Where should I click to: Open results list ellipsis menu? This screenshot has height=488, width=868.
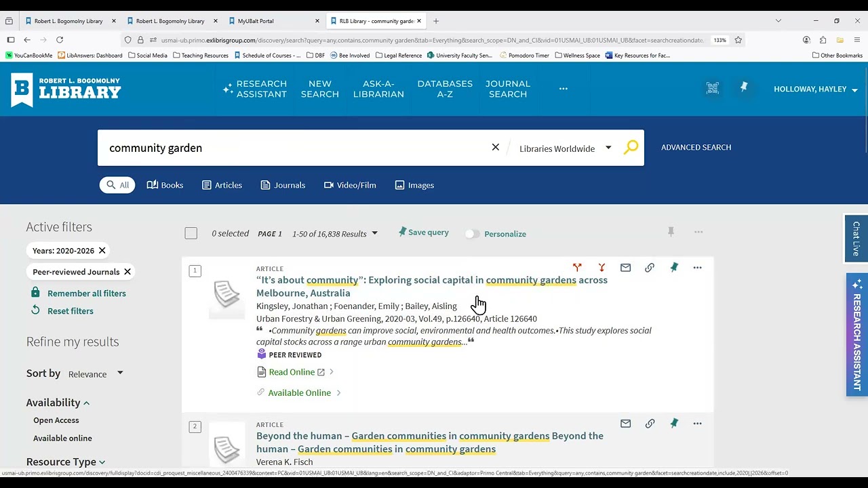698,232
